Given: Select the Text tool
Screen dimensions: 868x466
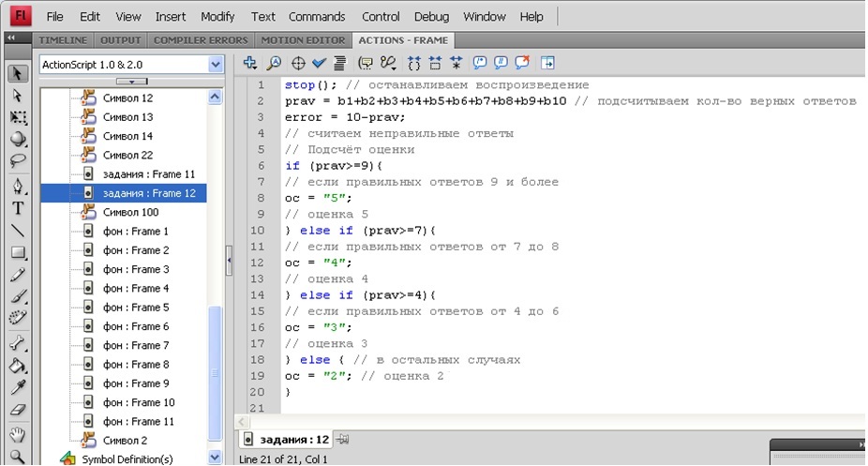Looking at the screenshot, I should [x=18, y=208].
